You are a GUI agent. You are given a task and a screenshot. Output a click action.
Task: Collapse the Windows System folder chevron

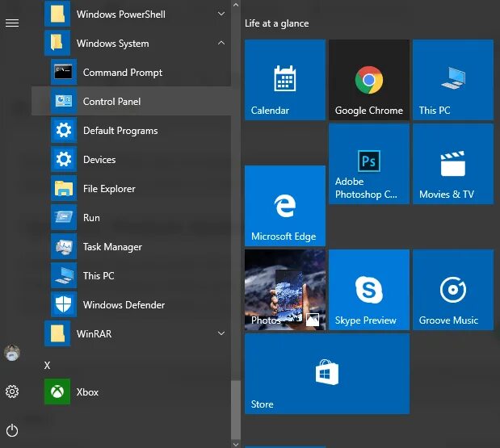click(221, 43)
